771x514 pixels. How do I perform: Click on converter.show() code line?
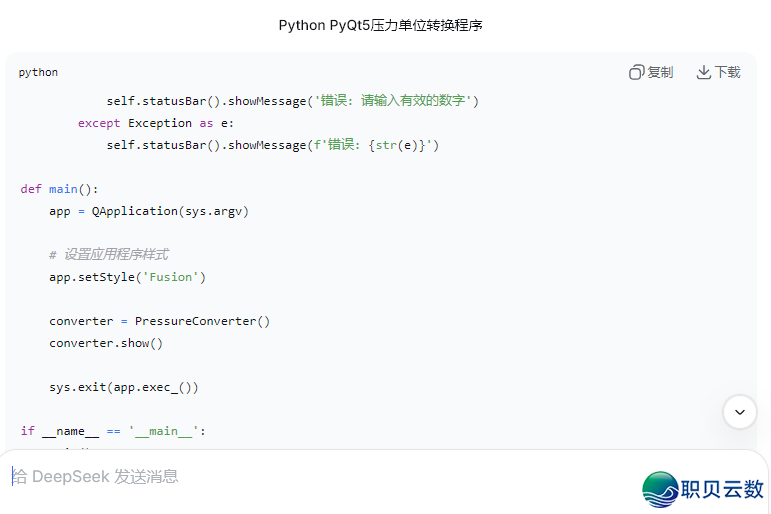coord(105,343)
